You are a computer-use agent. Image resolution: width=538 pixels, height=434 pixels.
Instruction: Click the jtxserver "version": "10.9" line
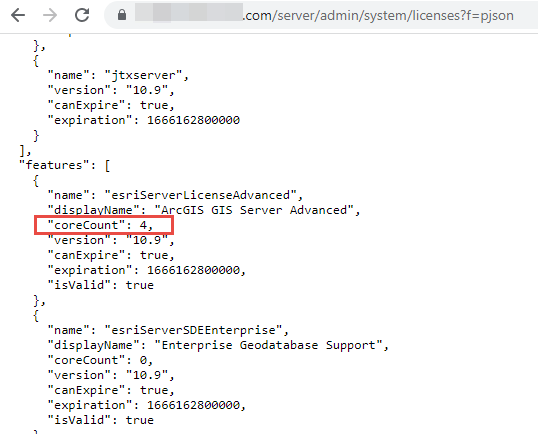click(x=111, y=90)
